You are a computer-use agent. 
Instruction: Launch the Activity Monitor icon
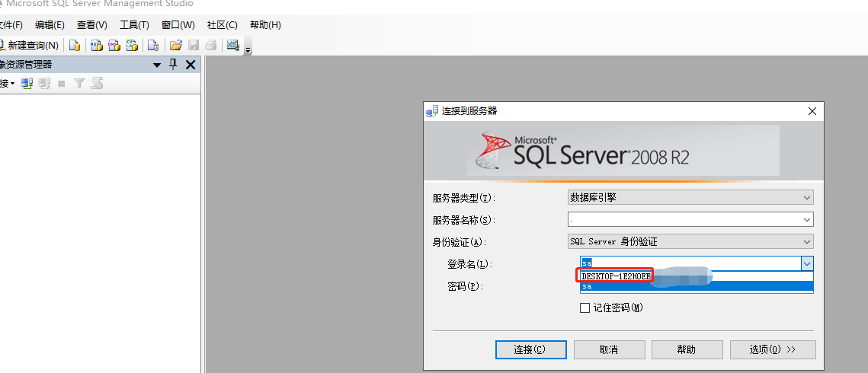coord(233,46)
